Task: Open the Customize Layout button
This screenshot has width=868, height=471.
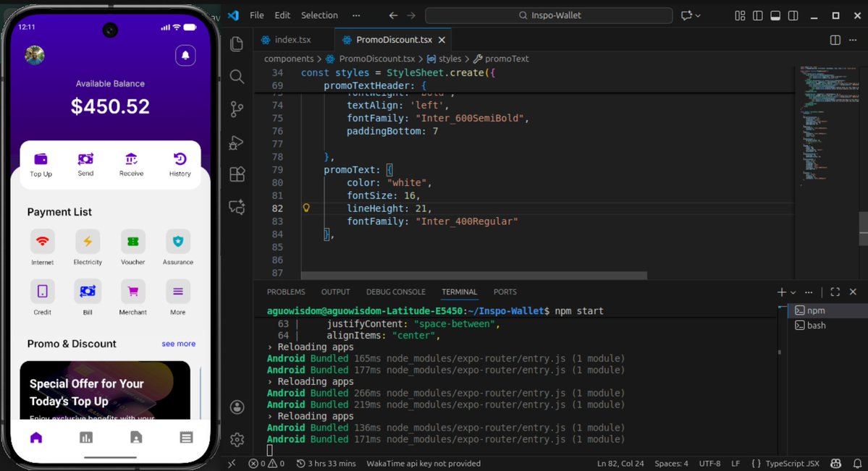Action: 740,15
